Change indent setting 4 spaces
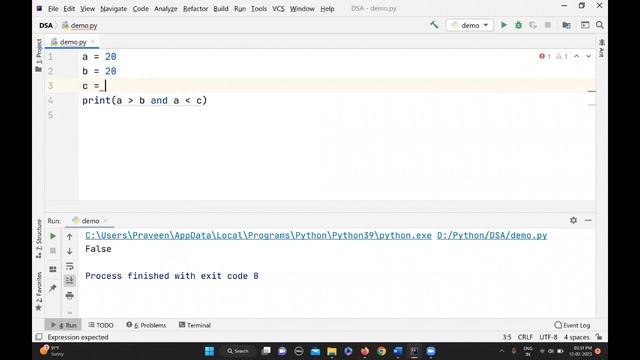The height and width of the screenshot is (360, 640). [x=576, y=337]
